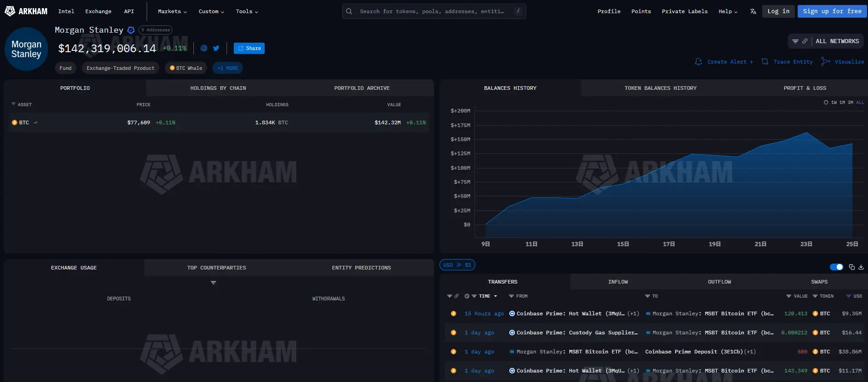868x382 pixels.
Task: Switch to the Inflow tab
Action: [618, 282]
